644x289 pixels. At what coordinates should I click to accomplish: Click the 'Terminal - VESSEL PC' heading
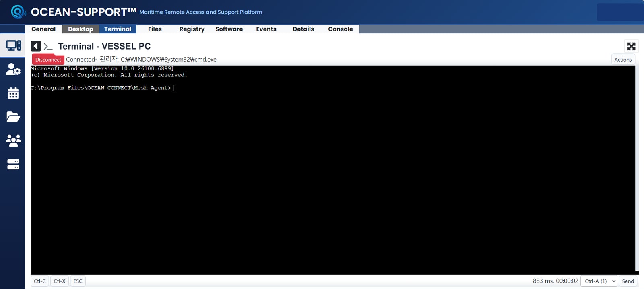104,46
